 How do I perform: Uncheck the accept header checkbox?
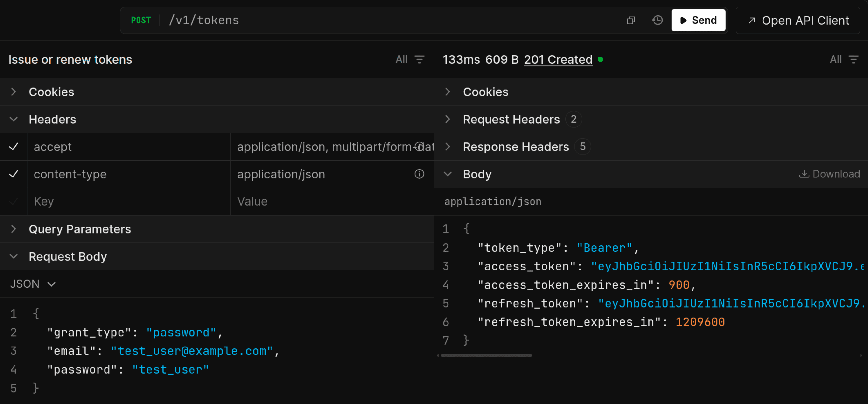pyautogui.click(x=14, y=147)
